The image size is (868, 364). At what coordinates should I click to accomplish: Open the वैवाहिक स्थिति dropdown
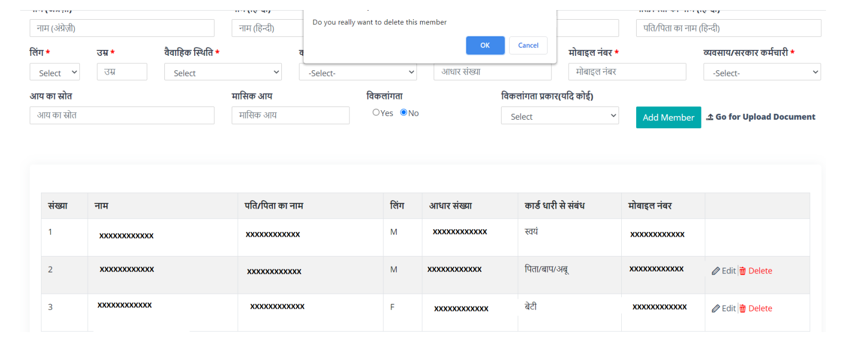tap(223, 72)
